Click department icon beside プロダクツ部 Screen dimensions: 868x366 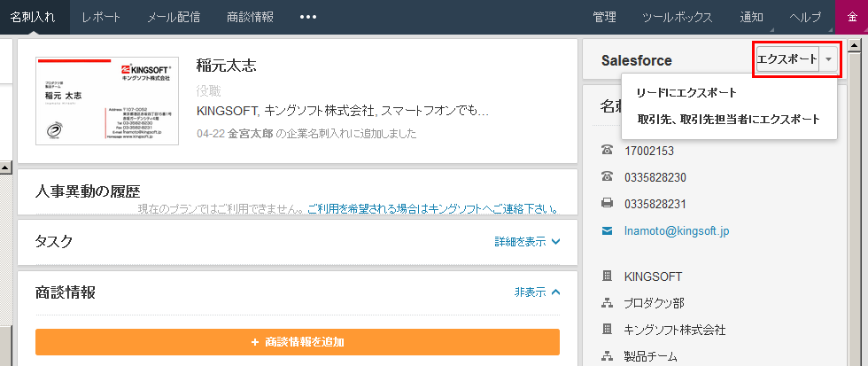click(x=608, y=303)
